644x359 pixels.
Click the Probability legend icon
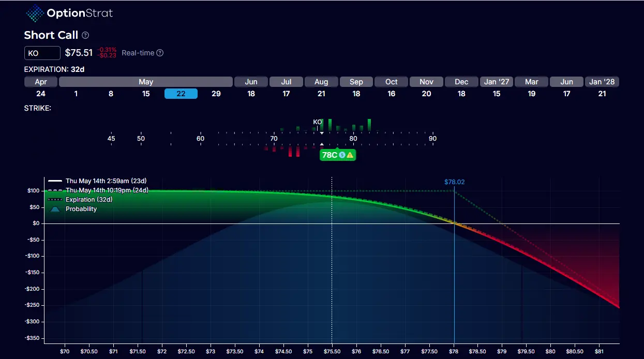click(55, 209)
